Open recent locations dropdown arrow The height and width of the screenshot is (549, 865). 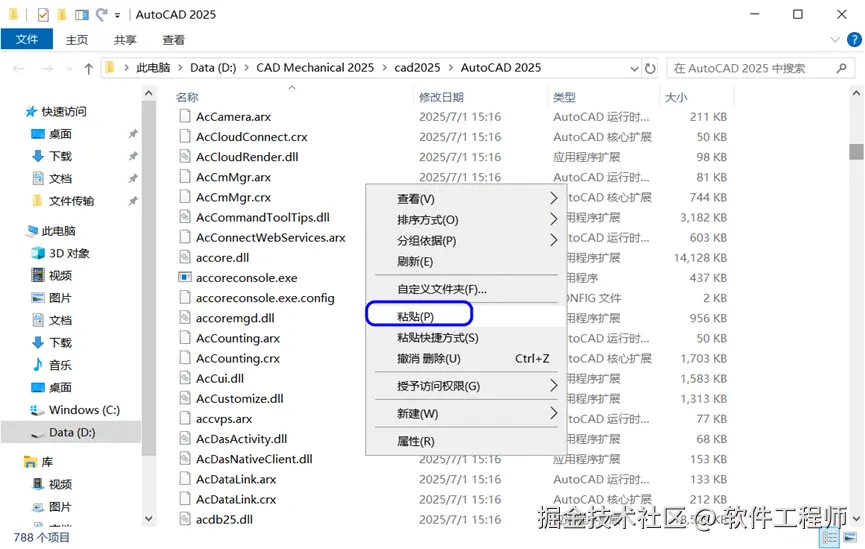70,69
